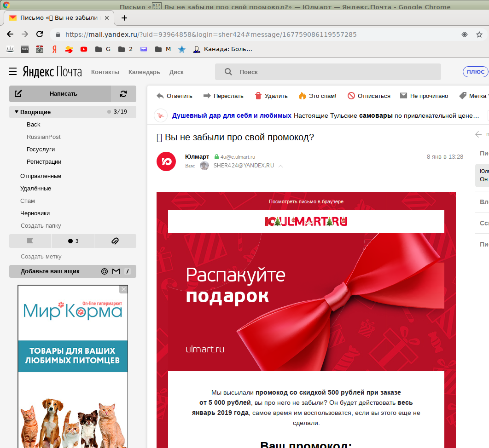Click the sender name Юлмарт

coord(197,157)
